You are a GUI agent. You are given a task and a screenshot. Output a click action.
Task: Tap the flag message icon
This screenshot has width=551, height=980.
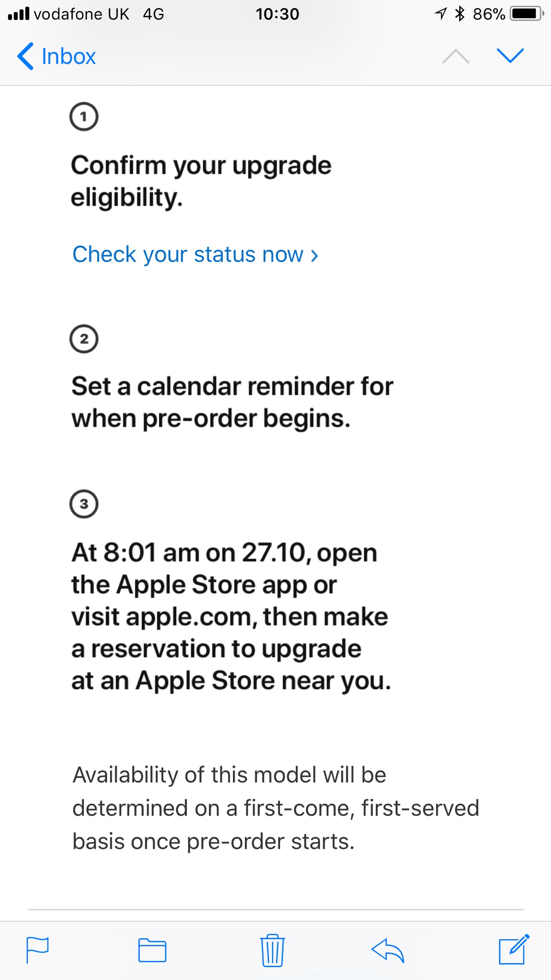click(37, 949)
